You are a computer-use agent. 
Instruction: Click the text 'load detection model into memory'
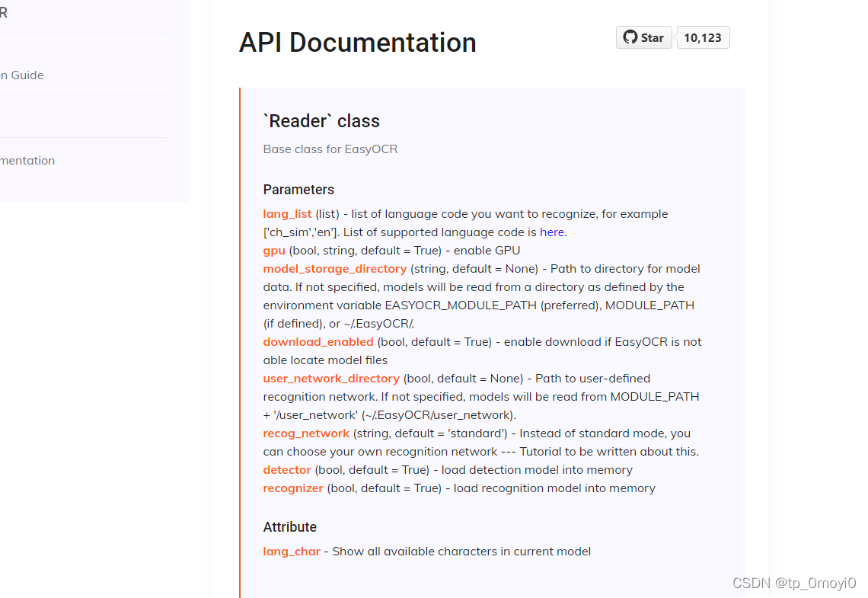(x=537, y=470)
